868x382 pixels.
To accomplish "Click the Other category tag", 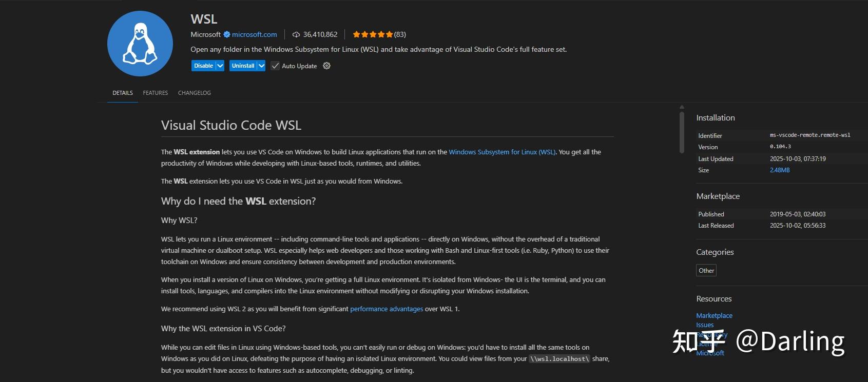I will (x=706, y=270).
